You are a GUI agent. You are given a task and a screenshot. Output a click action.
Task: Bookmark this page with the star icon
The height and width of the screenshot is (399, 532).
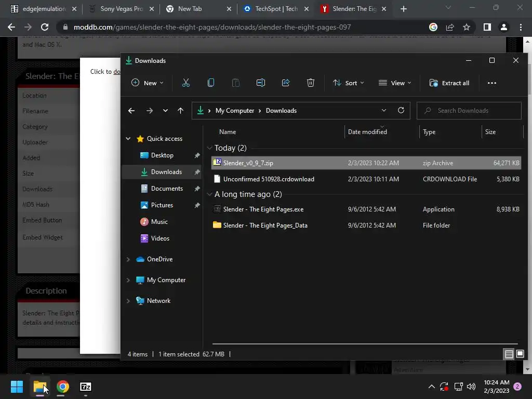pos(467,27)
